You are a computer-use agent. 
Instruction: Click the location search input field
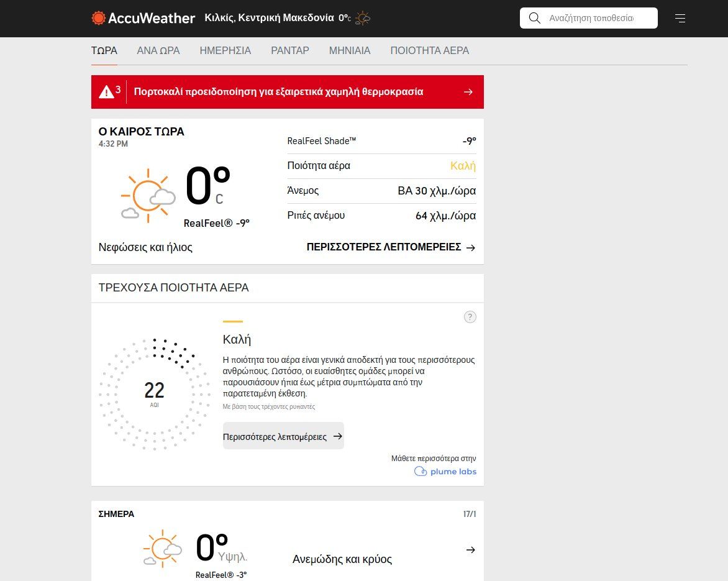coord(591,18)
